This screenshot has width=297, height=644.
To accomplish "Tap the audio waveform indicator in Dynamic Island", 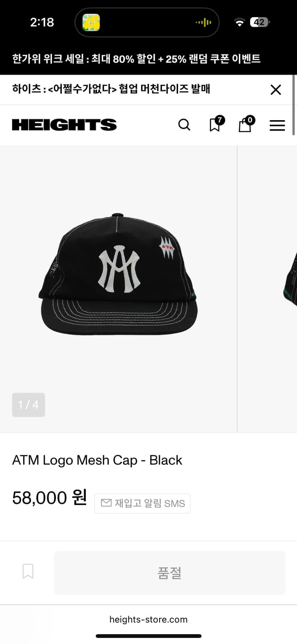I will coord(203,22).
